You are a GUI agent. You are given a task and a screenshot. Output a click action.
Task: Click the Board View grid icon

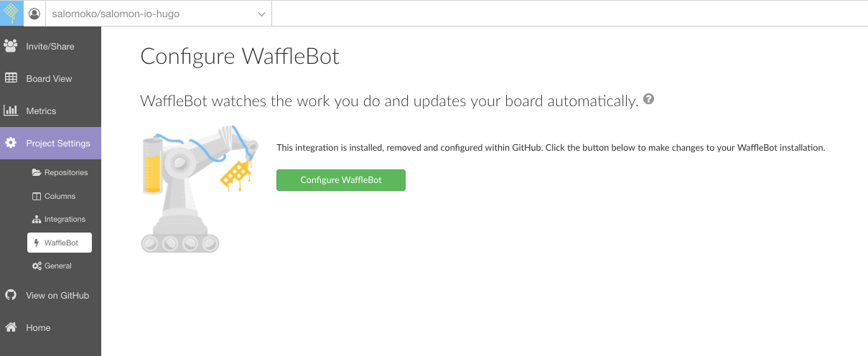(11, 78)
